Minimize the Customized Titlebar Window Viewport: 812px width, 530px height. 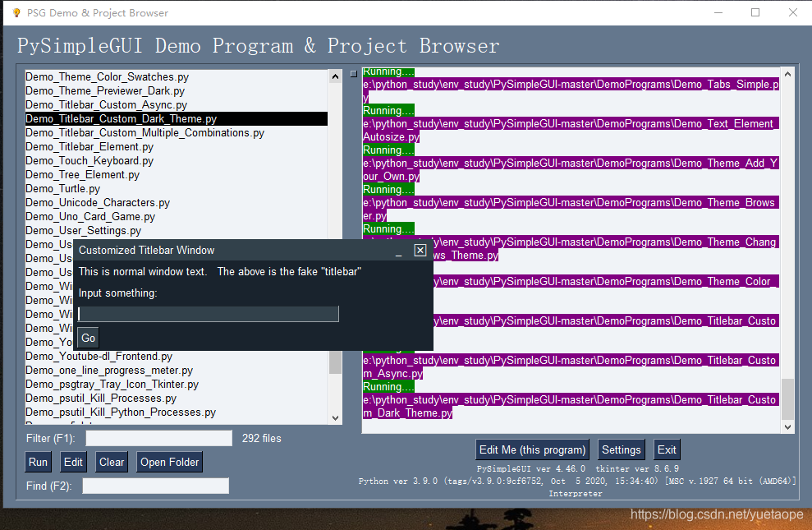399,254
